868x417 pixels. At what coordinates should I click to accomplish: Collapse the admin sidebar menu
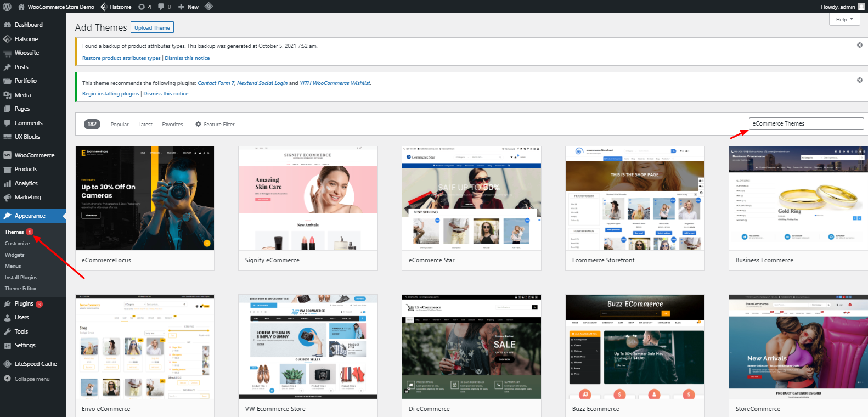click(27, 379)
